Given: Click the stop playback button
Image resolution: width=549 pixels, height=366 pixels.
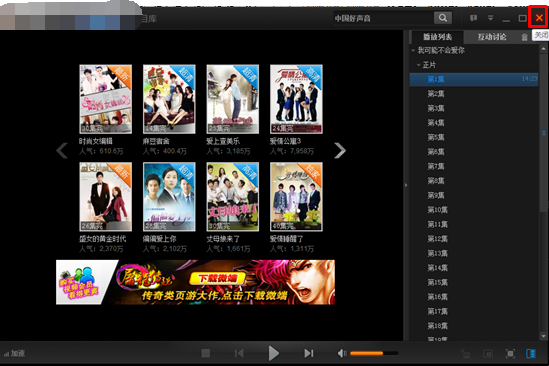Looking at the screenshot, I should 206,353.
